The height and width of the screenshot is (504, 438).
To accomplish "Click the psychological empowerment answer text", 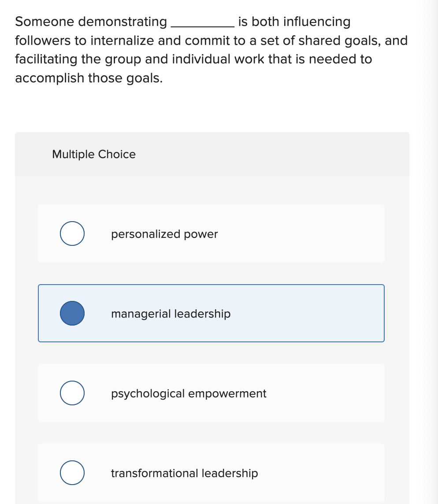I will tap(189, 393).
